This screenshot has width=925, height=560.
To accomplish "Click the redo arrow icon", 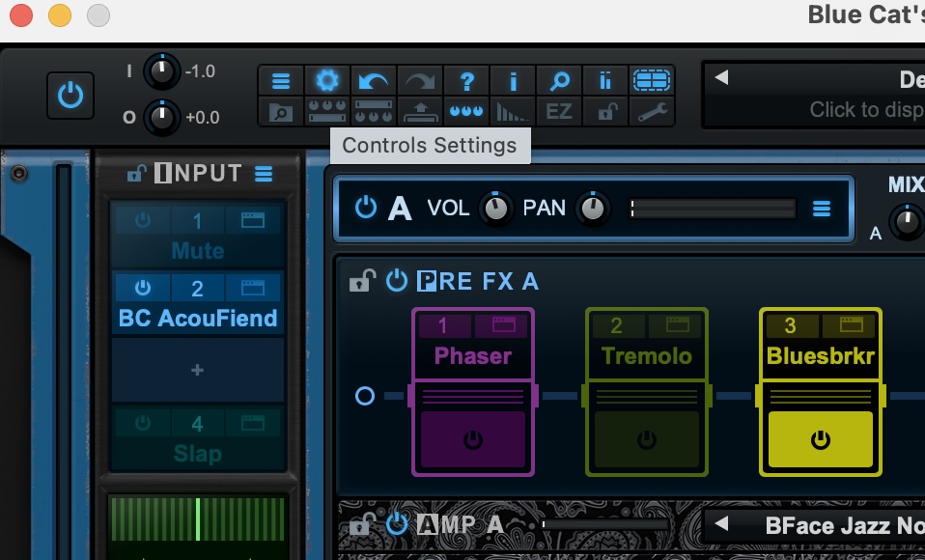I will click(420, 80).
